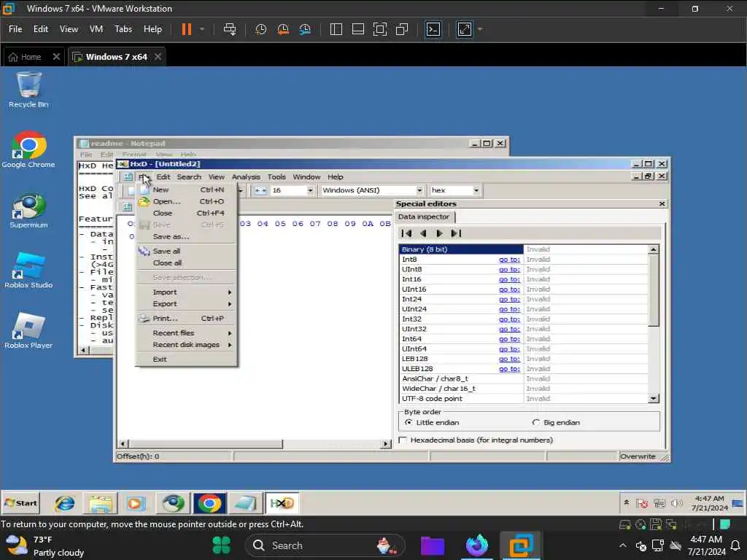Go to next byte in Data inspector
The image size is (747, 560).
pos(439,233)
